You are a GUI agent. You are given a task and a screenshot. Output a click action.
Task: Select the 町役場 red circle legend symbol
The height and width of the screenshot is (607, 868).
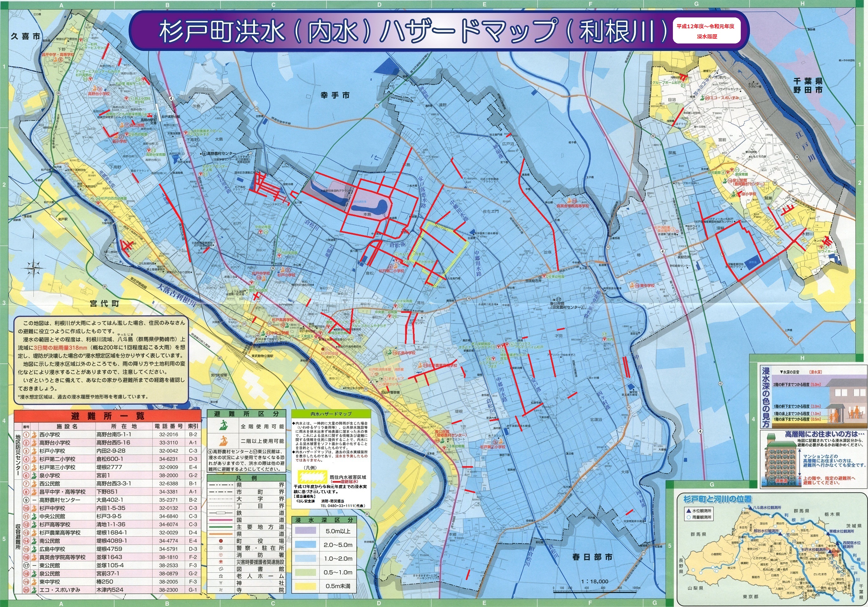220,541
